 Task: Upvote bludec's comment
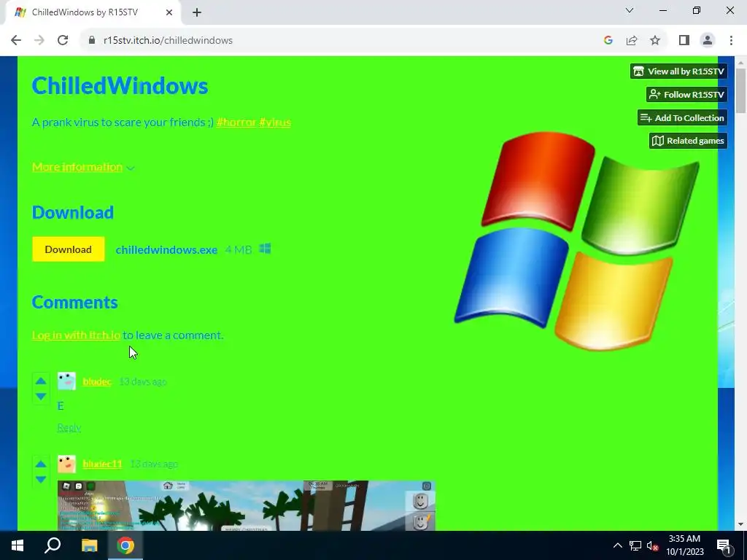coord(41,381)
